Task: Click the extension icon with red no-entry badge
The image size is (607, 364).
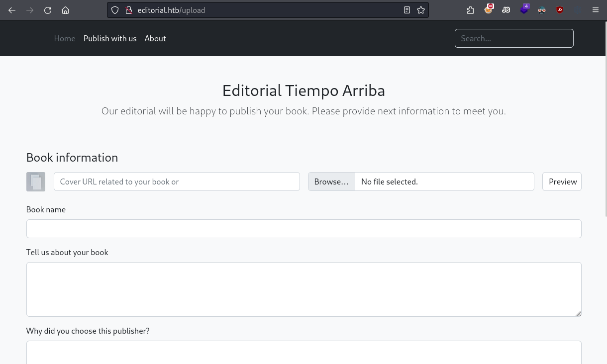Action: pyautogui.click(x=488, y=9)
